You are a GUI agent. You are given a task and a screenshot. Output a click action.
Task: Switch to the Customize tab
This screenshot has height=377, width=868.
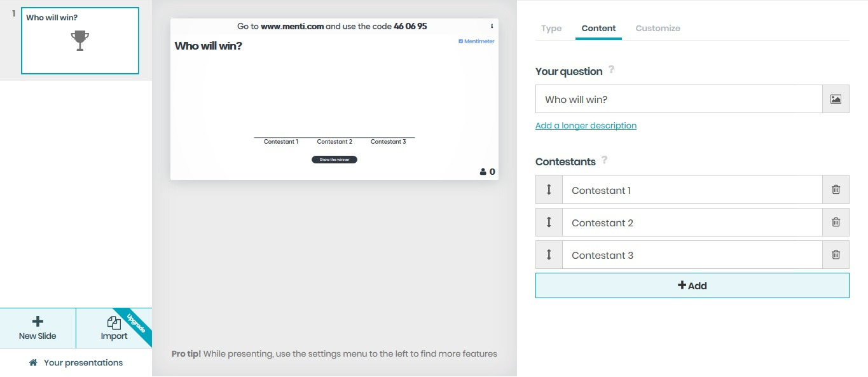(x=658, y=28)
